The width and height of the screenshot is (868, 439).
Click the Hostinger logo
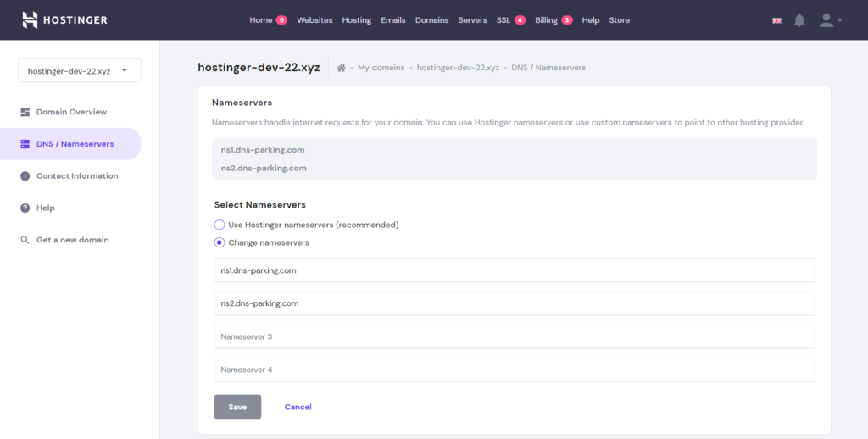(x=64, y=20)
